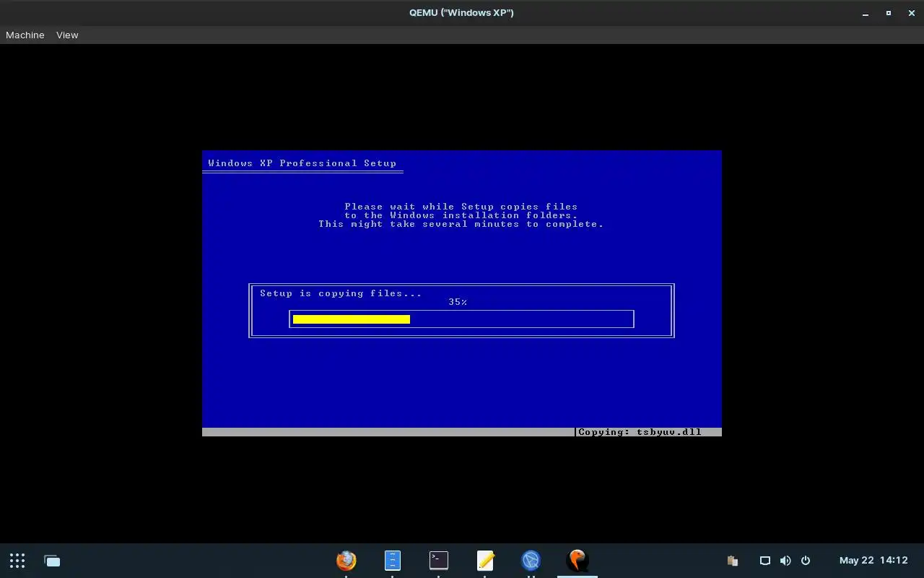Click the 'Windows XP Professional Setup' heading

(x=302, y=163)
